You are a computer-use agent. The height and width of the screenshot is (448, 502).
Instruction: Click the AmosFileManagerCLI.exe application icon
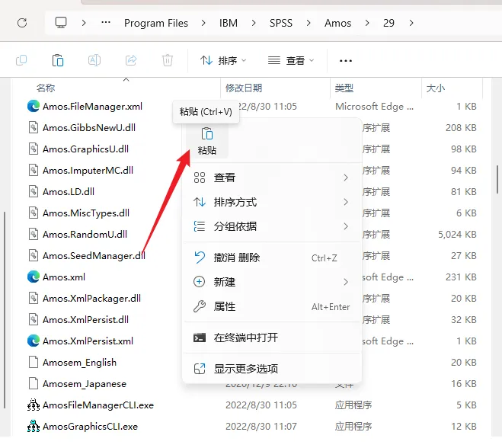34,405
